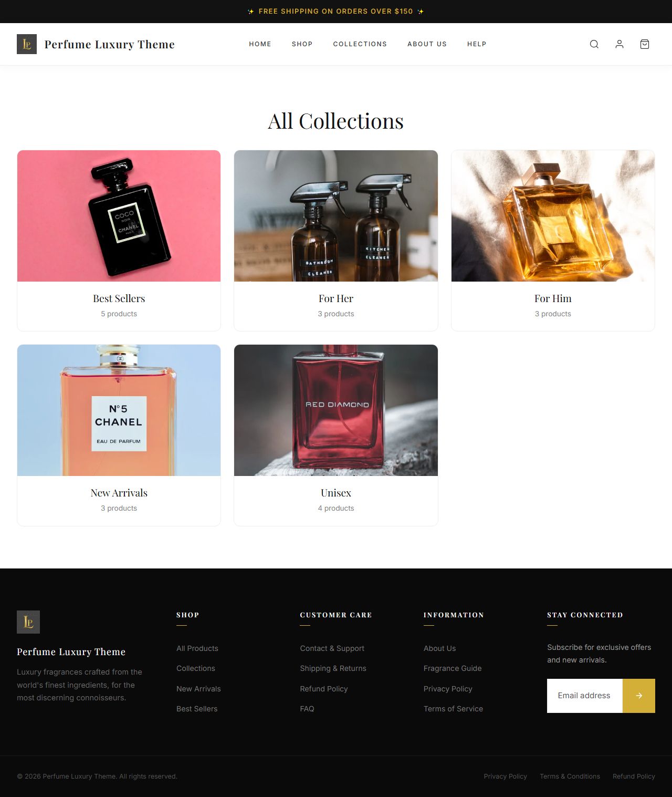
Task: Focus the Email address input field
Action: 585,696
